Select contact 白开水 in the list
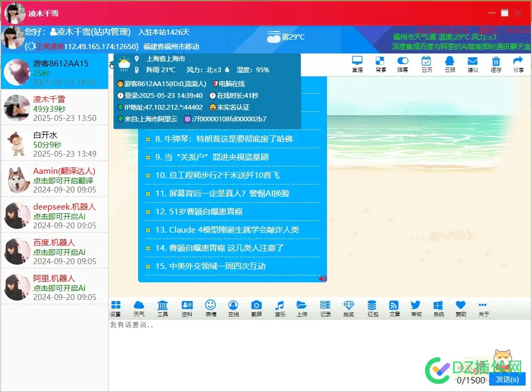The height and width of the screenshot is (392, 532). (54, 144)
